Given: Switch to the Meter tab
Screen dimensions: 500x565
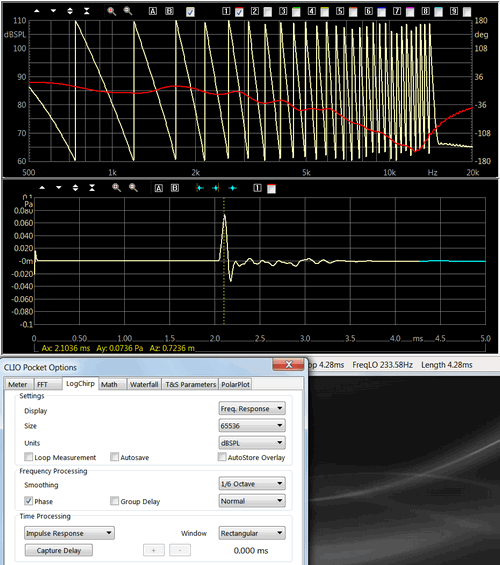Looking at the screenshot, I should click(x=18, y=384).
